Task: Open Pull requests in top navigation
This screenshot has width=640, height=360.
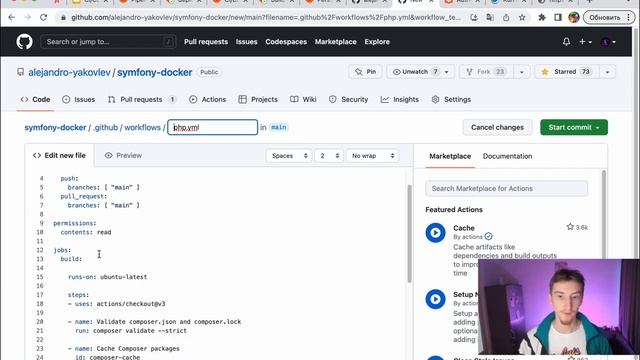Action: [x=206, y=42]
